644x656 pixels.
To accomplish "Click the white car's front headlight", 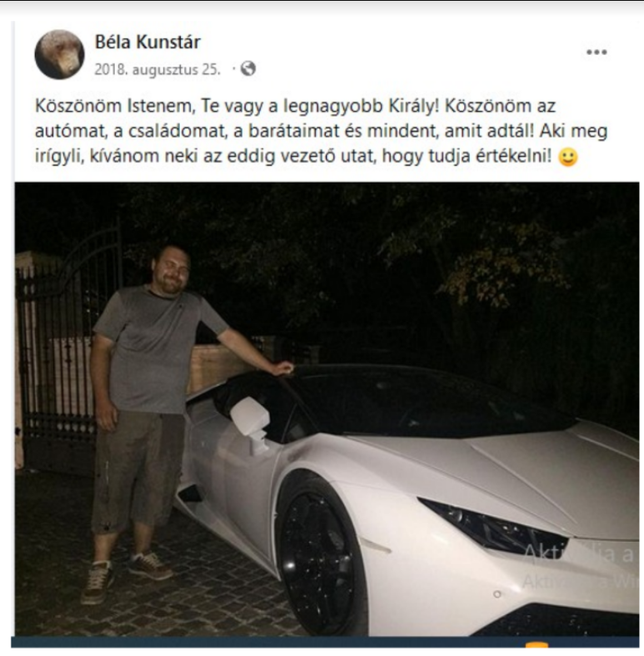I will click(x=493, y=525).
